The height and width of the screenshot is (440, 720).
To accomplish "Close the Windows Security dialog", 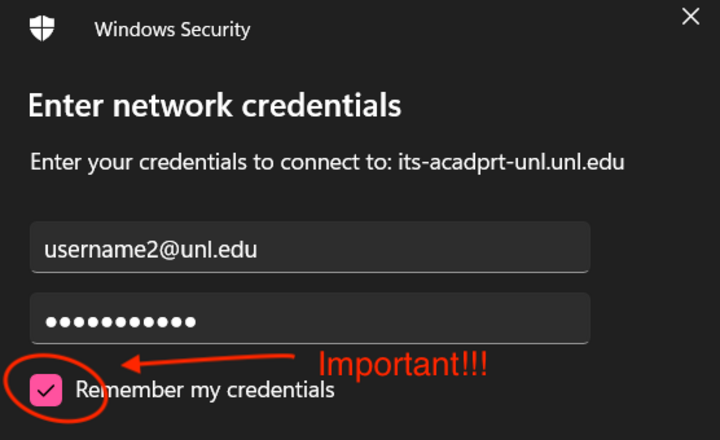I will 690,17.
